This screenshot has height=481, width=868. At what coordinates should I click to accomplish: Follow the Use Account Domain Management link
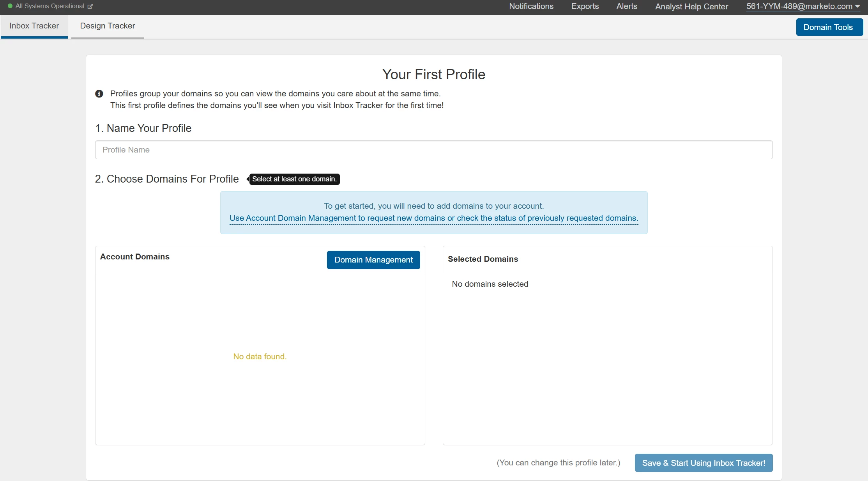pos(433,218)
